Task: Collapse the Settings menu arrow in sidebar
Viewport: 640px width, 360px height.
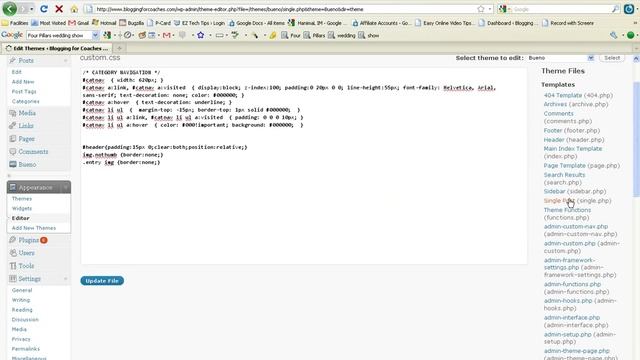Action: [65, 279]
